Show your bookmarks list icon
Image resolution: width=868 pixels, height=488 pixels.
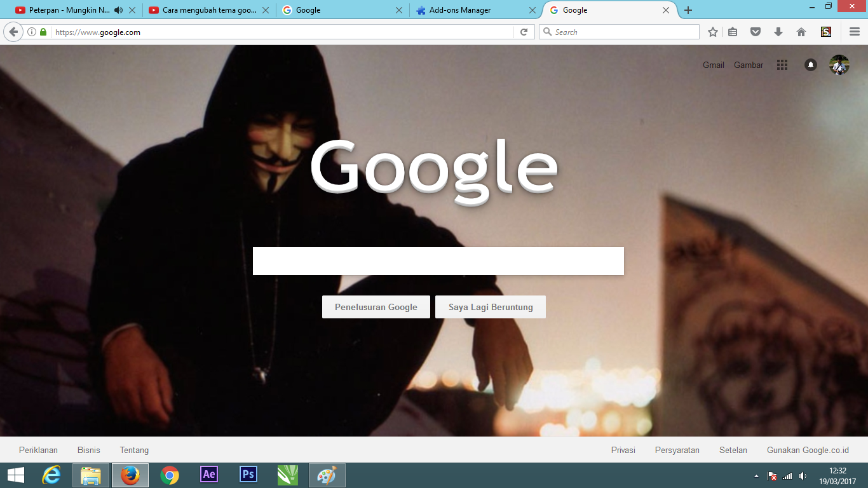[x=733, y=32]
